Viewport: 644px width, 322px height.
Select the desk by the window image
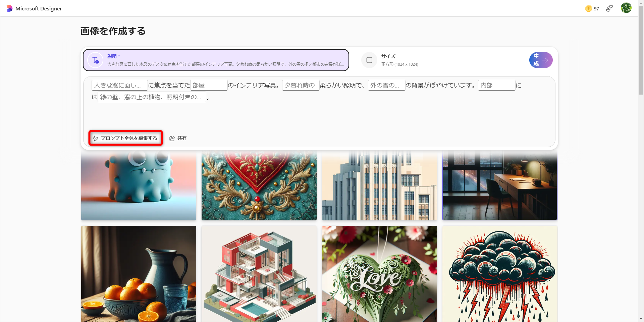pos(500,185)
